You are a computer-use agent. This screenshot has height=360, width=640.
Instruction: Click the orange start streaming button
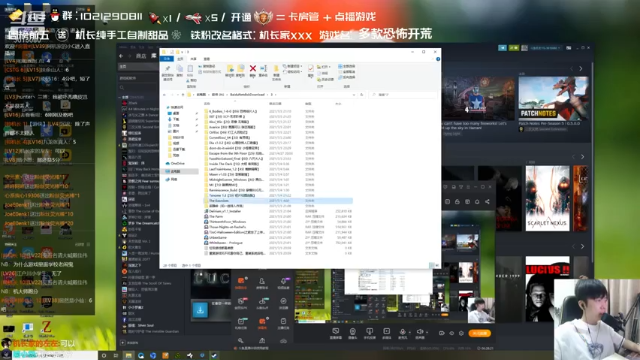480,333
